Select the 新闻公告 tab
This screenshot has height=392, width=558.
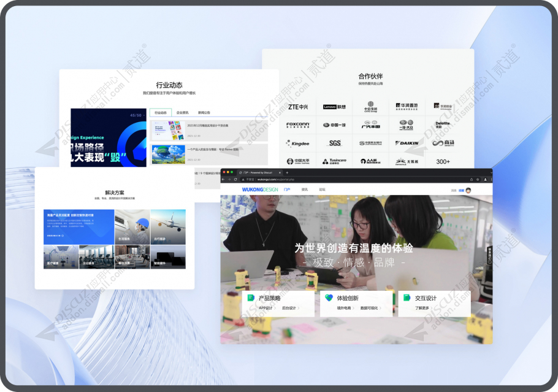(204, 112)
